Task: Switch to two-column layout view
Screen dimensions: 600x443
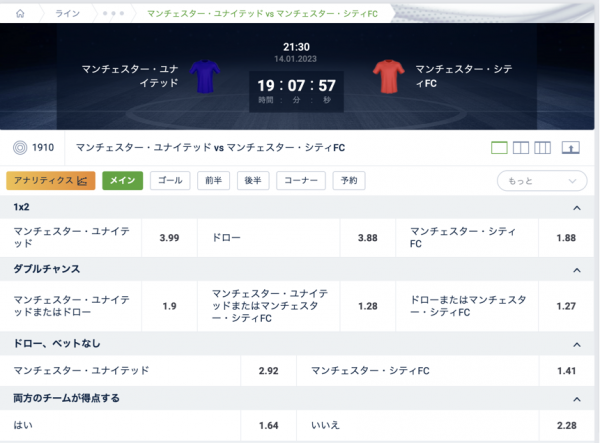Action: [521, 148]
